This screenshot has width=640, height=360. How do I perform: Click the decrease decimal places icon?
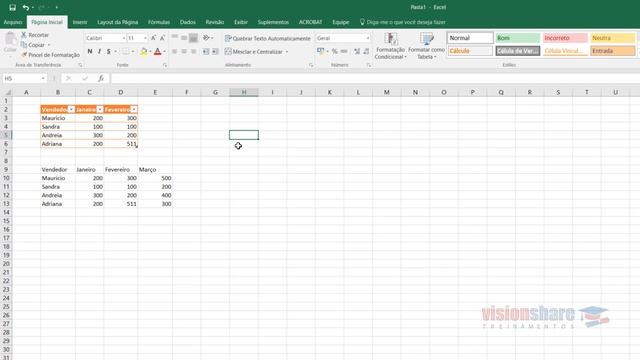(x=367, y=51)
